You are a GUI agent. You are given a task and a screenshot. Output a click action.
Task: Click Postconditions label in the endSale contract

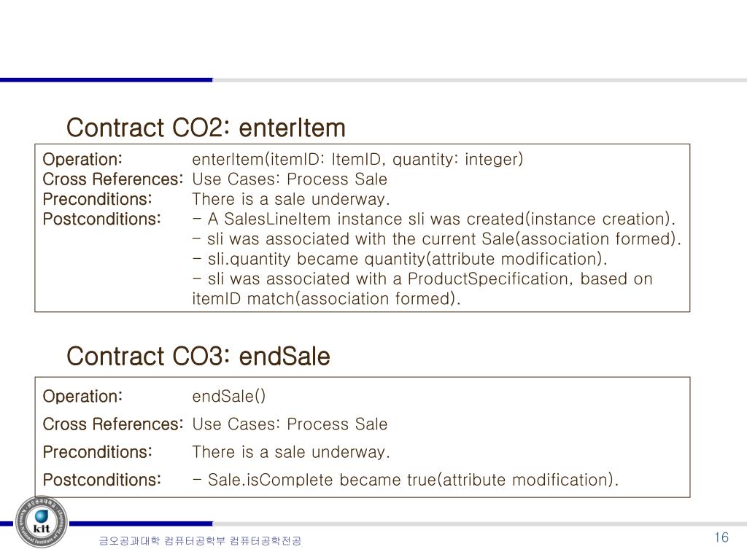pyautogui.click(x=102, y=480)
